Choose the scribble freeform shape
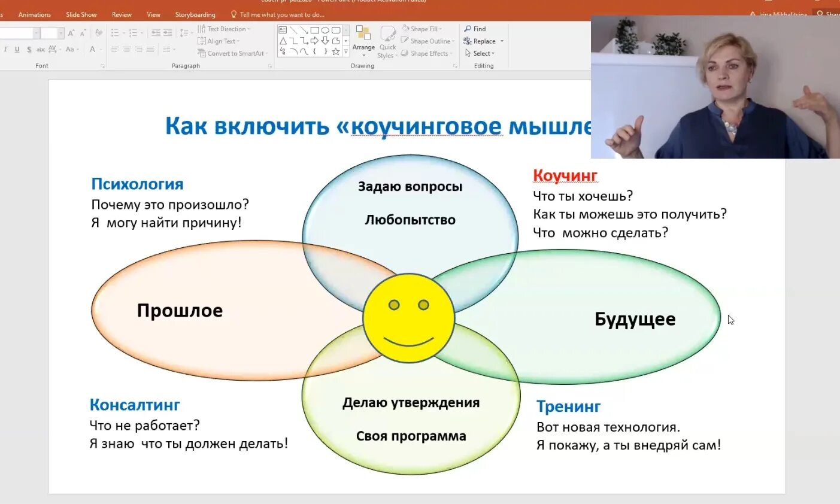This screenshot has width=840, height=504. point(283,51)
